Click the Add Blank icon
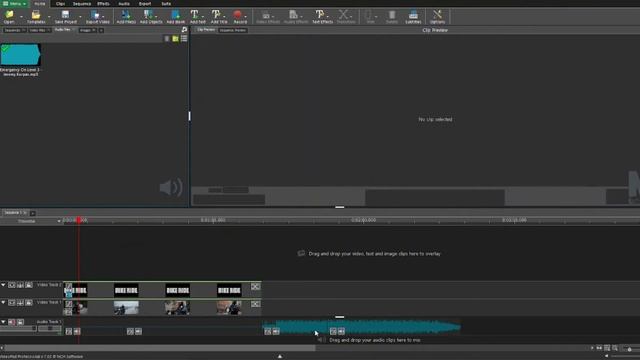Screen dimensions: 640x360 click(176, 15)
